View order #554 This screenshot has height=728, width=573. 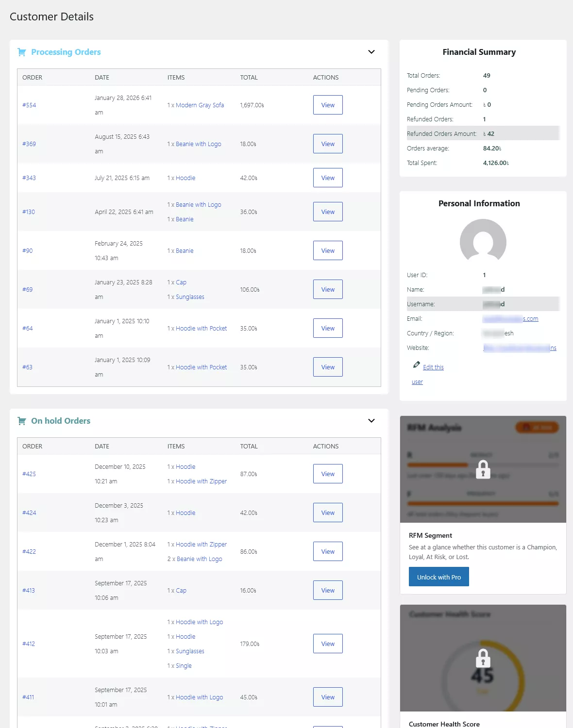[x=328, y=105]
